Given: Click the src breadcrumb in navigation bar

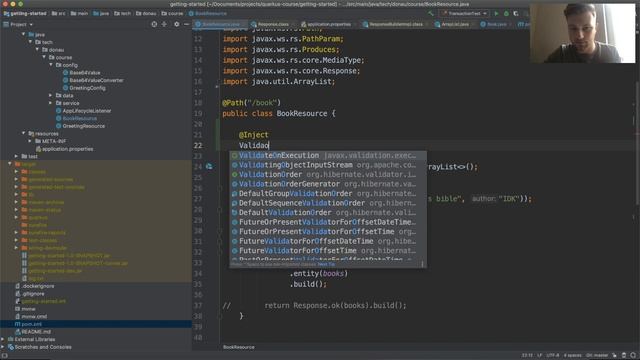Looking at the screenshot, I should [58, 13].
